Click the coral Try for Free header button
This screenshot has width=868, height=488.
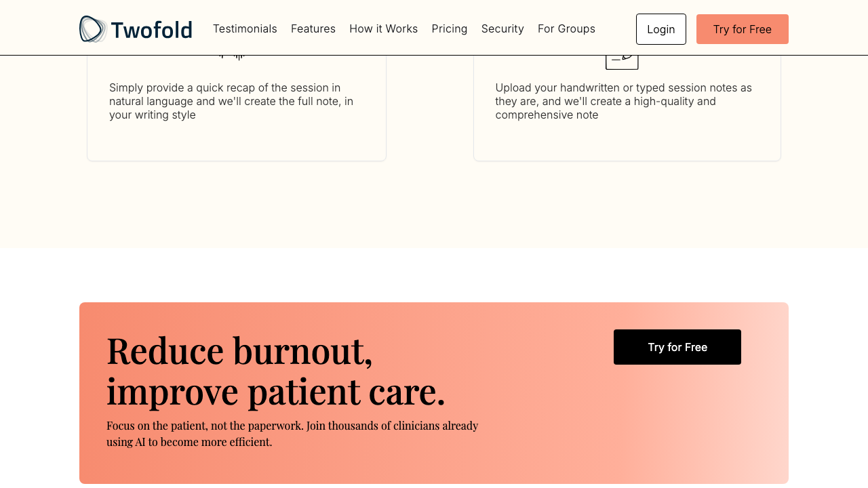pyautogui.click(x=742, y=29)
